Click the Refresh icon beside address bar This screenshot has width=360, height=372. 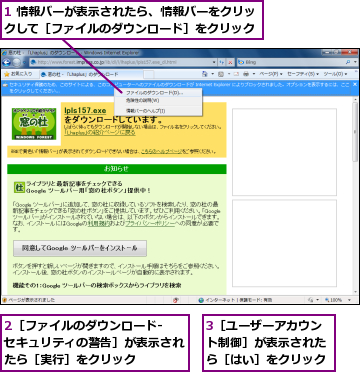pos(222,62)
